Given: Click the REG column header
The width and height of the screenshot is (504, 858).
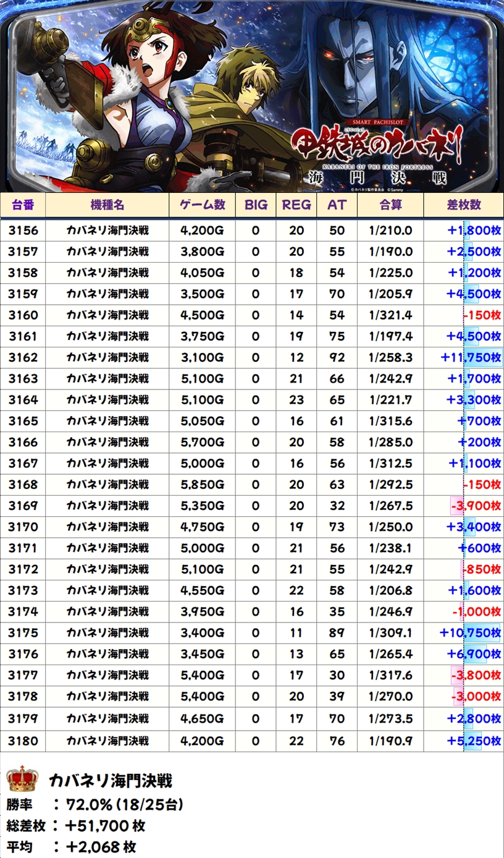Looking at the screenshot, I should (x=296, y=205).
